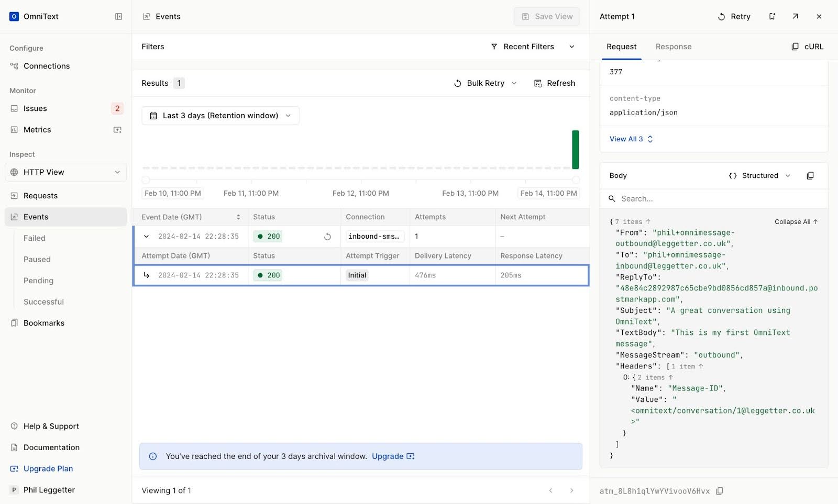Click the info icon in the archival banner
838x504 pixels.
point(153,456)
